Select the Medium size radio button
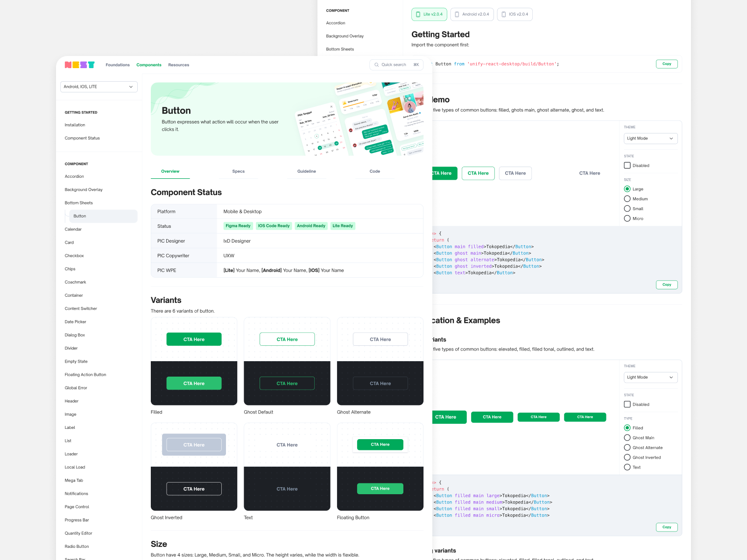 (627, 198)
